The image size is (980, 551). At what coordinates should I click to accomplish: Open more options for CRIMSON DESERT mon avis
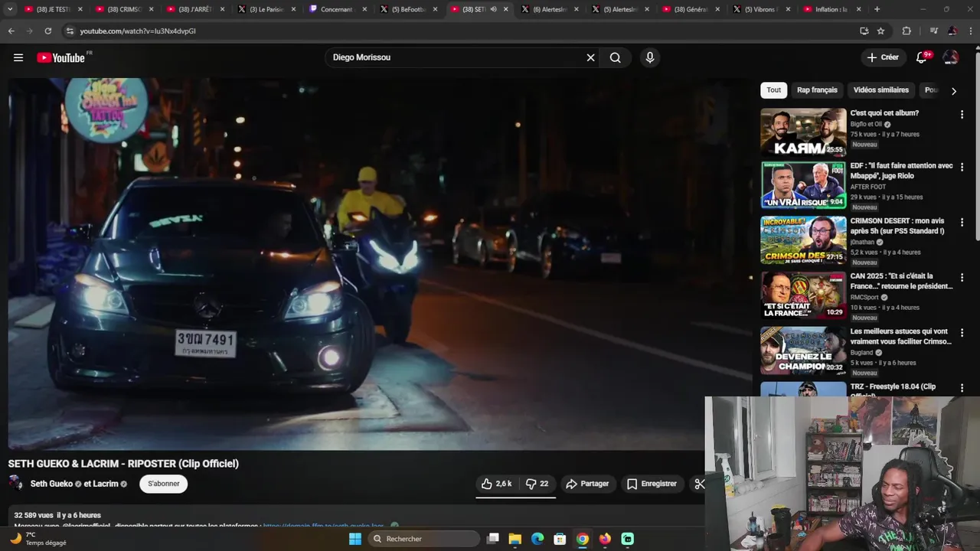(x=962, y=223)
